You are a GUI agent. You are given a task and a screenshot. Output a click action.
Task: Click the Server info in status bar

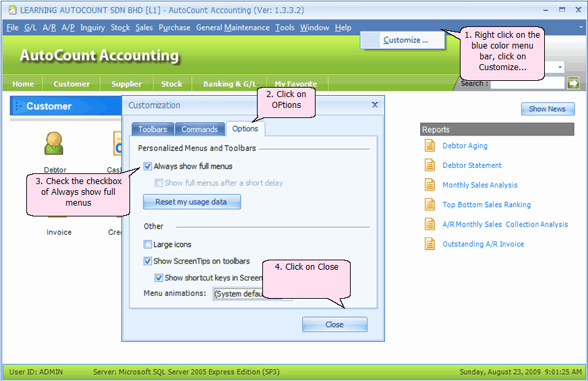tap(186, 372)
